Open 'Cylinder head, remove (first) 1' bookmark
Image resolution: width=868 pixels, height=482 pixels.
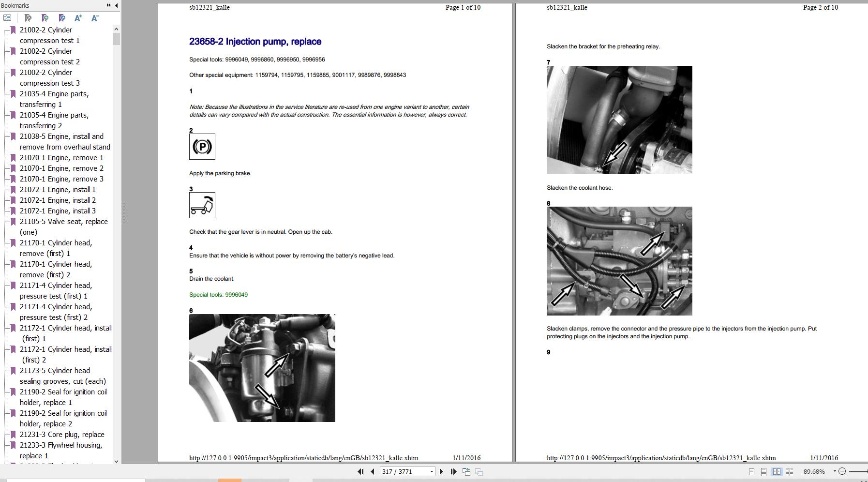[56, 248]
